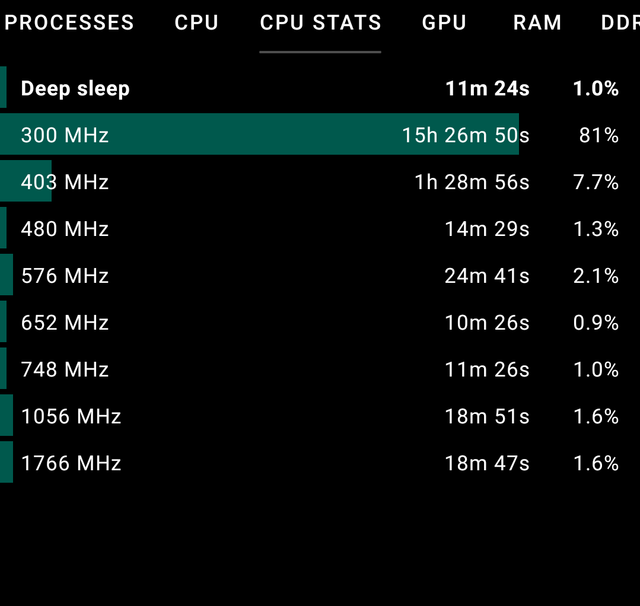
Task: Click the Deep sleep 11m 24s time
Action: pos(487,88)
